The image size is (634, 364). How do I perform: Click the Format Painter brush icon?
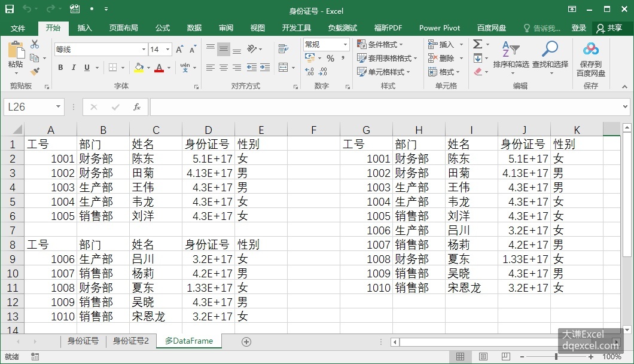[x=35, y=72]
